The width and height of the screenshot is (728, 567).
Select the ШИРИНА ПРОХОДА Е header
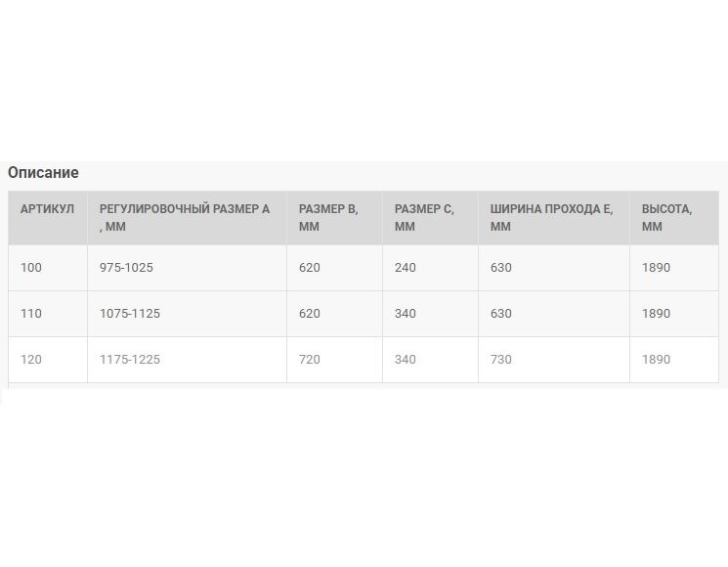point(553,217)
